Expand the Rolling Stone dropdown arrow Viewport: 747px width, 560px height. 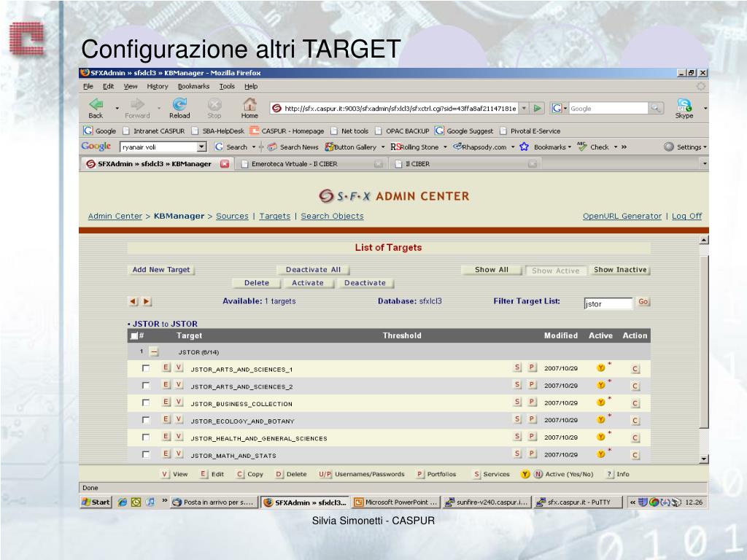(x=445, y=147)
